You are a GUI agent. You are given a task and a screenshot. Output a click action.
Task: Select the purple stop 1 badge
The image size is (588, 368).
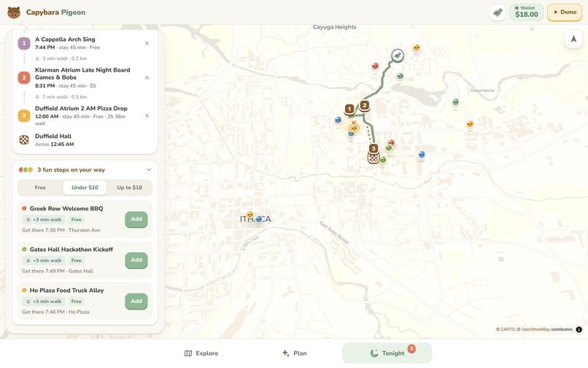[24, 43]
